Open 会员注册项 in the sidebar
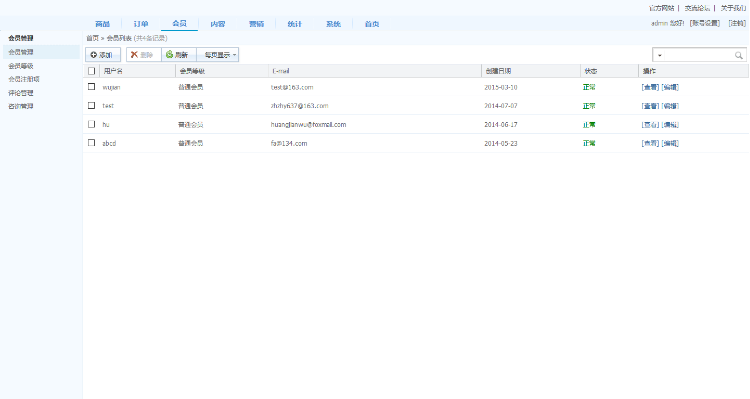The height and width of the screenshot is (399, 750). 24,79
